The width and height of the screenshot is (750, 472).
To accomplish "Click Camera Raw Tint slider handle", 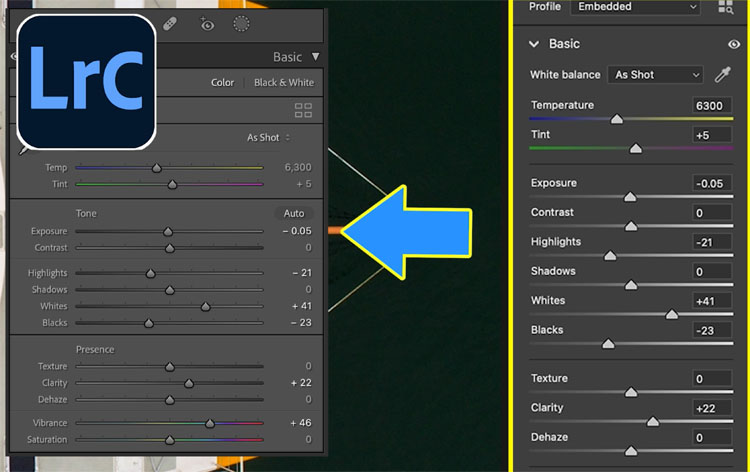I will point(636,148).
